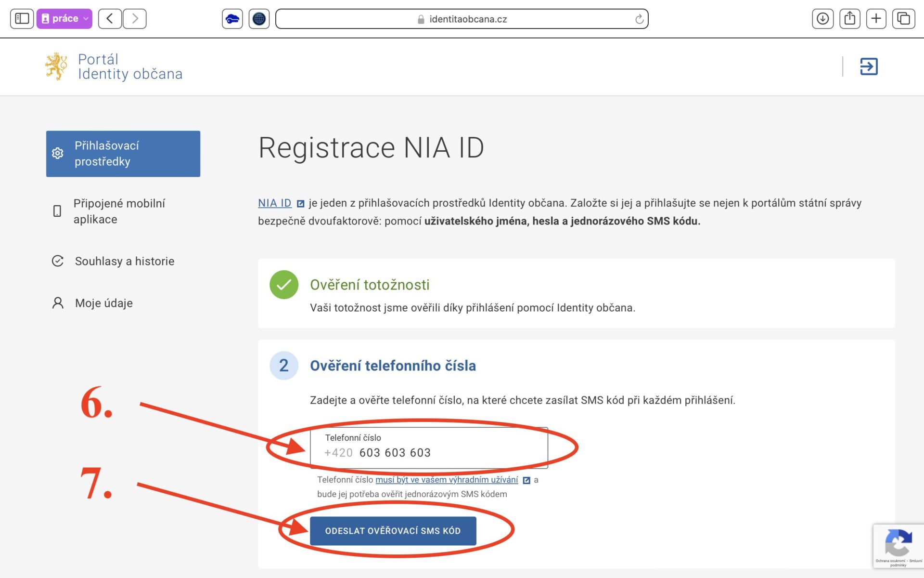Open the musí být ve vašem výhradním užívání link
This screenshot has width=924, height=578.
click(x=447, y=480)
